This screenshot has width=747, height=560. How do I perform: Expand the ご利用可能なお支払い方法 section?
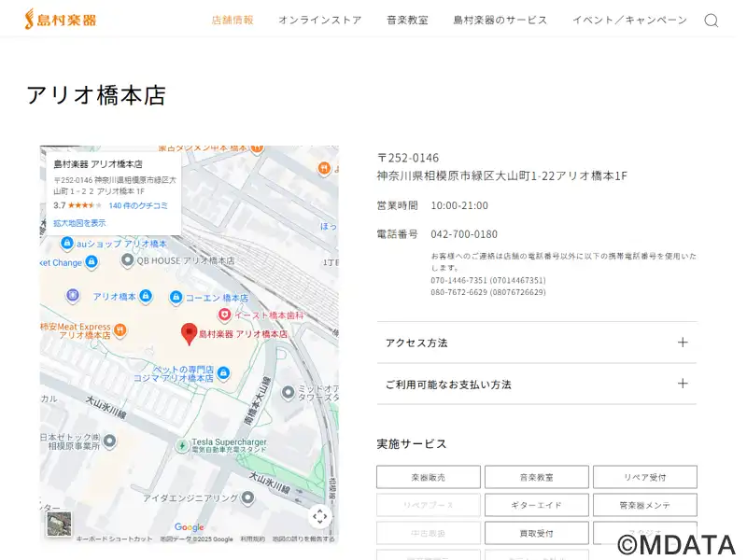[x=536, y=384]
